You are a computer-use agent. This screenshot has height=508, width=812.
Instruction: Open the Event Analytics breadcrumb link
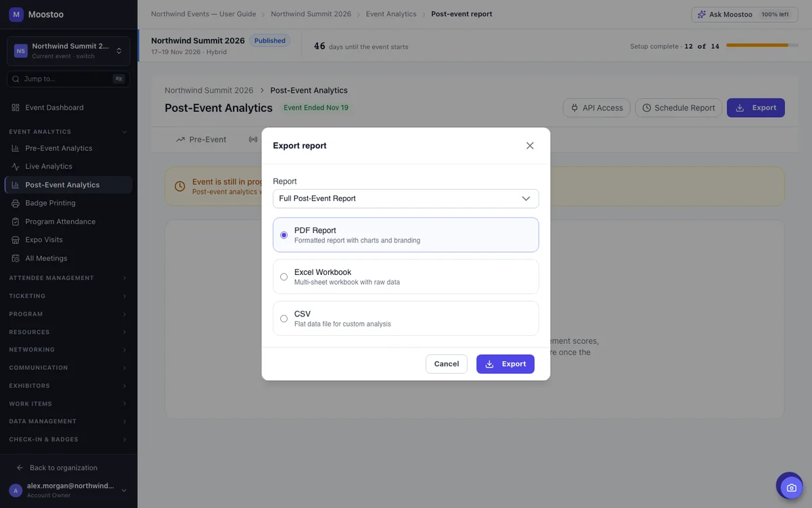click(x=391, y=14)
